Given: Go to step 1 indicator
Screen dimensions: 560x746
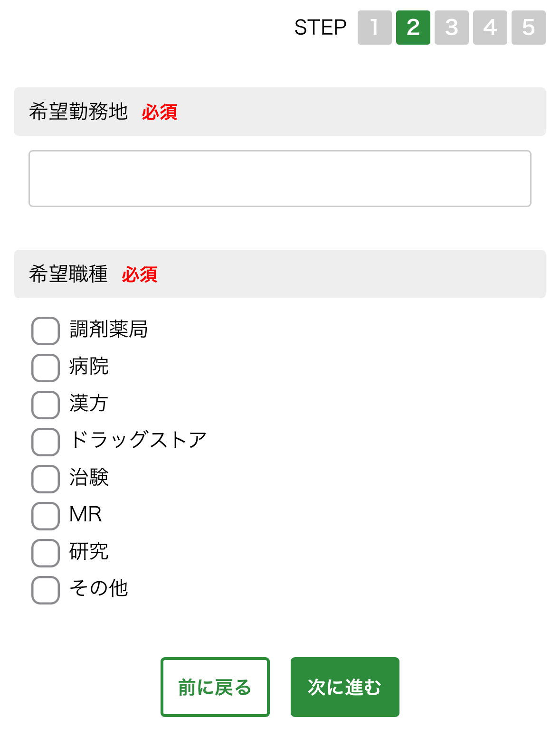Looking at the screenshot, I should point(375,28).
